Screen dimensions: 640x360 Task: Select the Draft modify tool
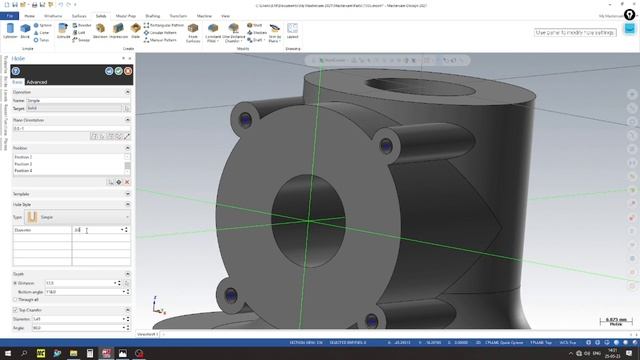click(255, 40)
